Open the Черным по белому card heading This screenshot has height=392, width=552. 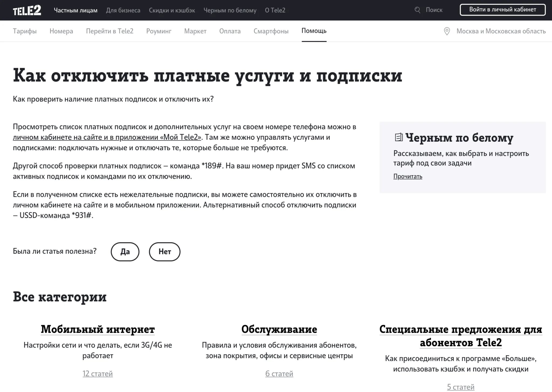(x=459, y=138)
